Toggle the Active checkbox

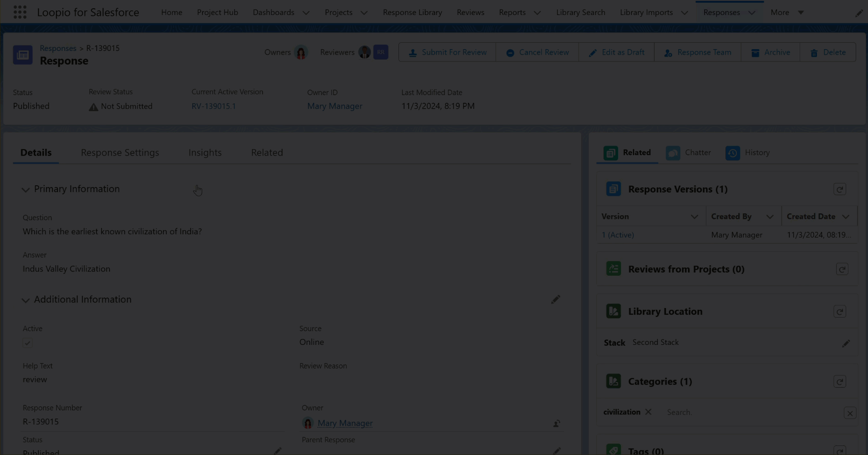[27, 343]
